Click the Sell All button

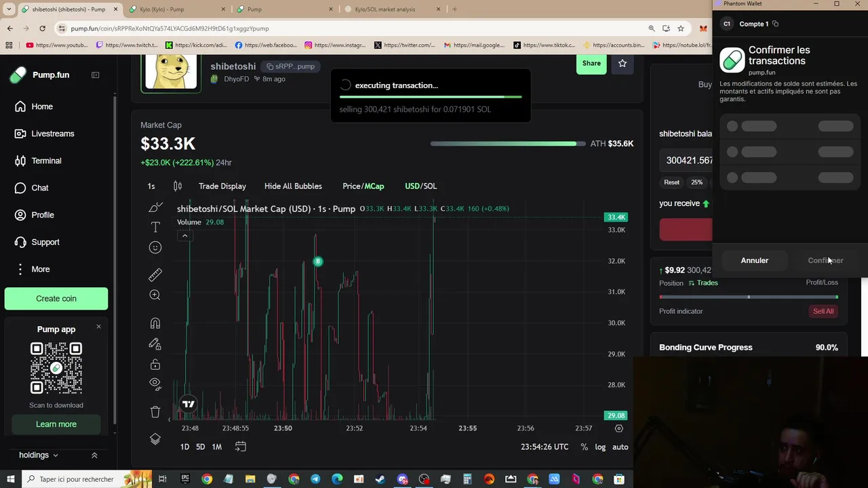823,311
